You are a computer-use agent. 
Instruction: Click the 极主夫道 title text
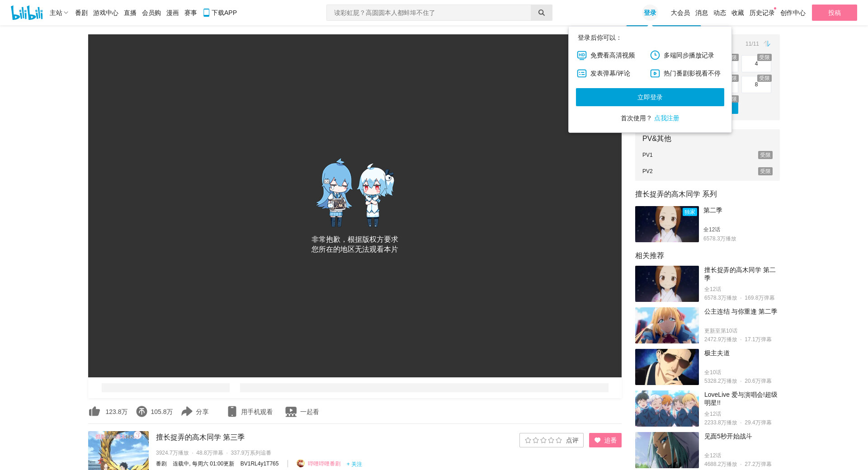tap(717, 353)
